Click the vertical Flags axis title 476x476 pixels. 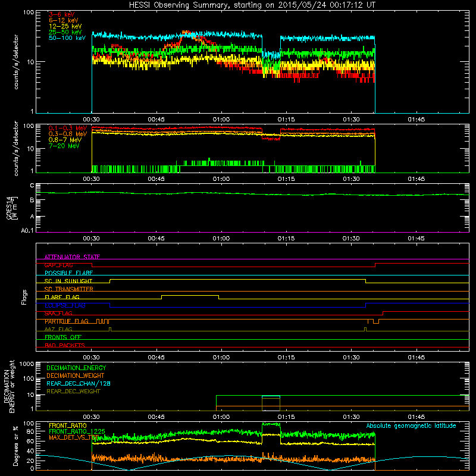(x=24, y=297)
